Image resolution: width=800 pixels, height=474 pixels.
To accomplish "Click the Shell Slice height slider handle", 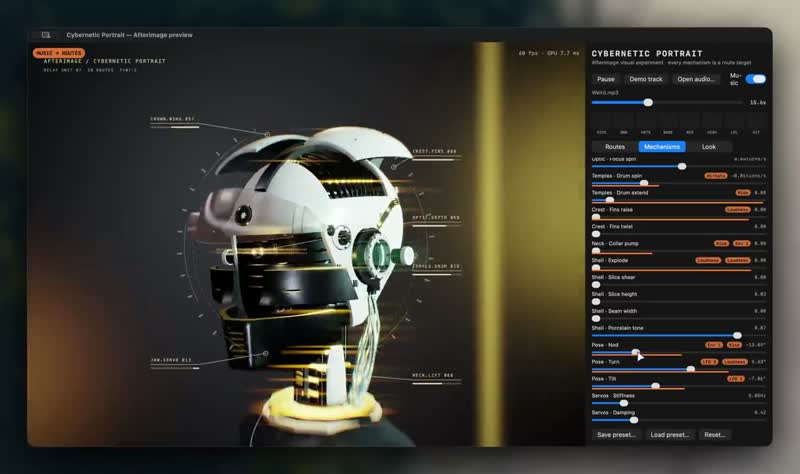I will click(x=596, y=302).
